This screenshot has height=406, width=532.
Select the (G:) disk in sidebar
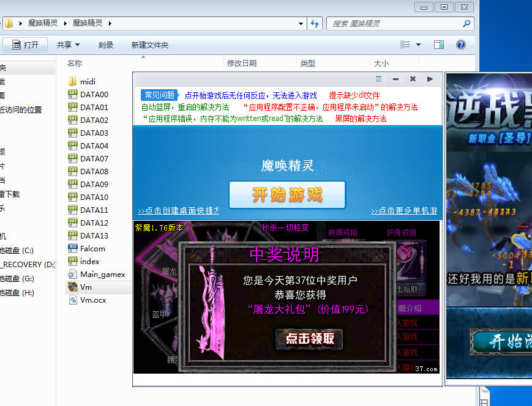tap(17, 279)
